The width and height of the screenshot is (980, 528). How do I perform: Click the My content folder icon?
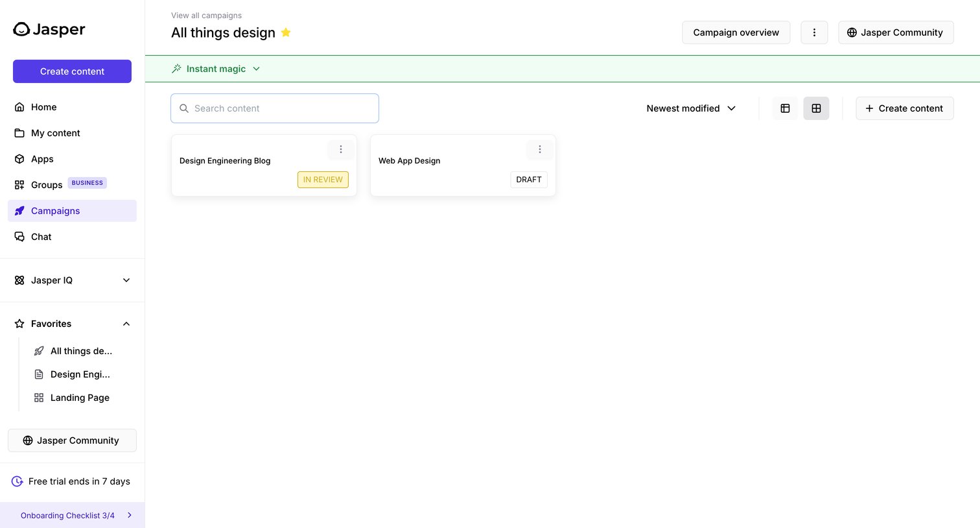point(19,133)
